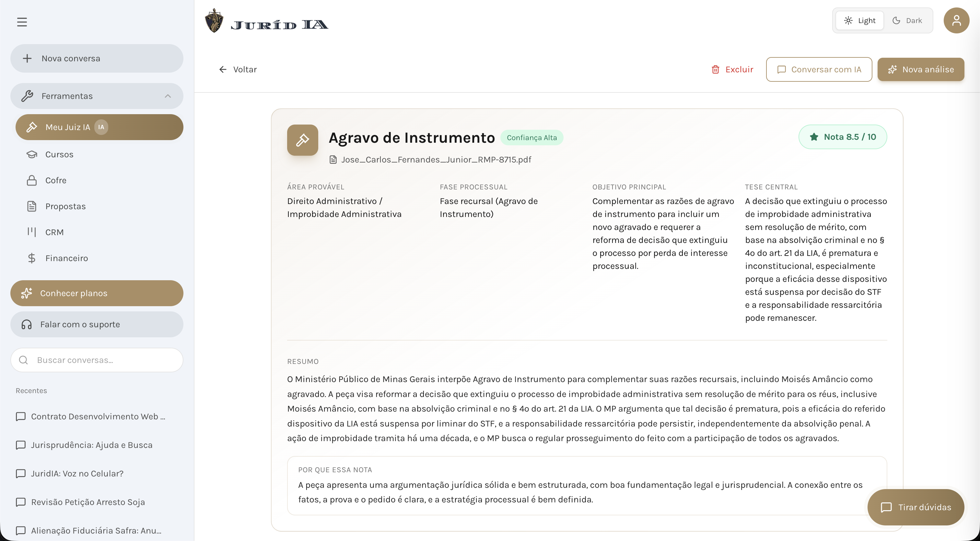Click the document Propostas icon

(31, 206)
